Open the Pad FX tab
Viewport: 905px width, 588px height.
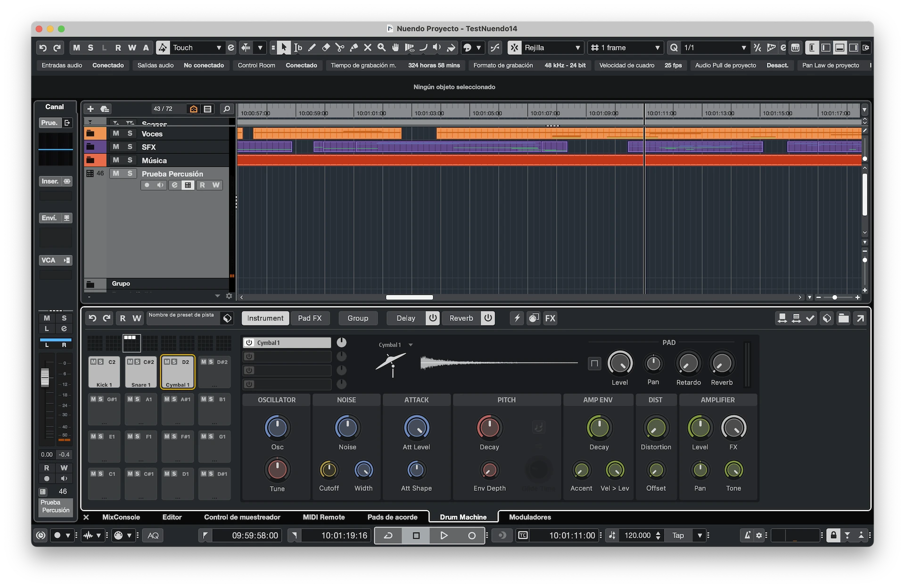(310, 318)
